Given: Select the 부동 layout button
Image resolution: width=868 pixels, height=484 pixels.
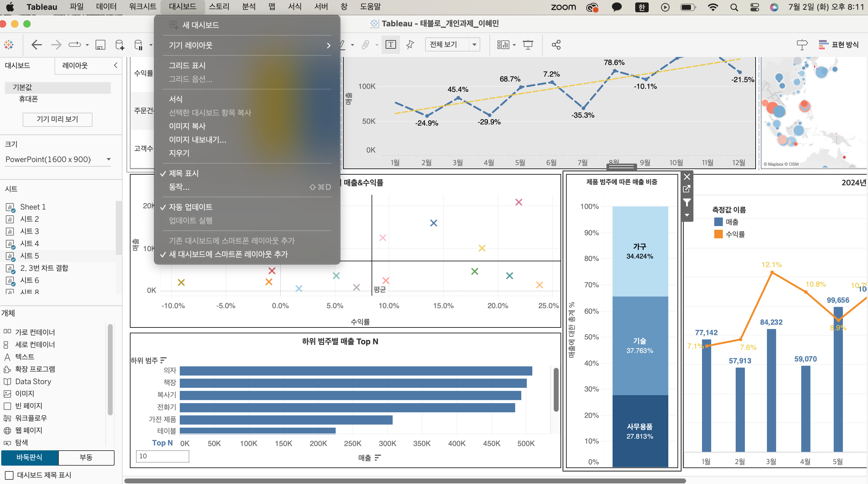Looking at the screenshot, I should pos(86,457).
